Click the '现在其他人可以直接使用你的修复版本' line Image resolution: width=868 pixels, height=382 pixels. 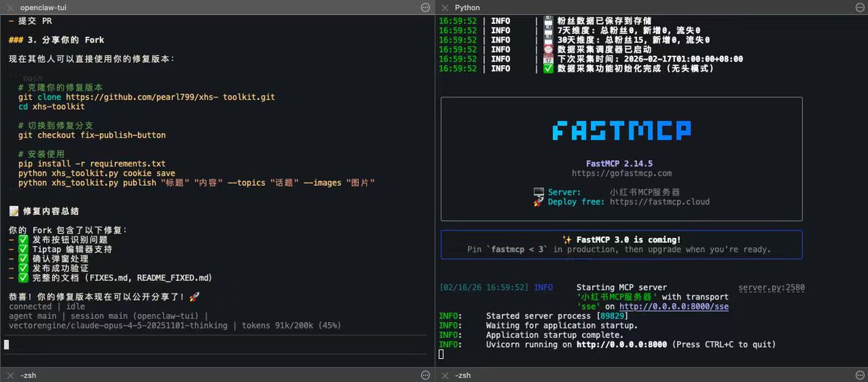91,59
